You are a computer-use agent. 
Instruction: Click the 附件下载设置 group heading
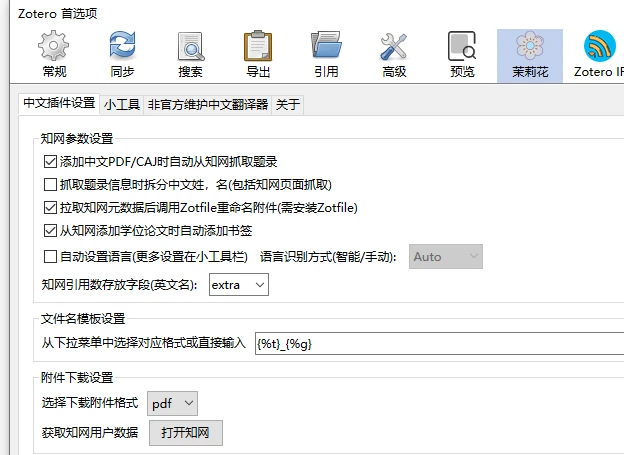[77, 377]
